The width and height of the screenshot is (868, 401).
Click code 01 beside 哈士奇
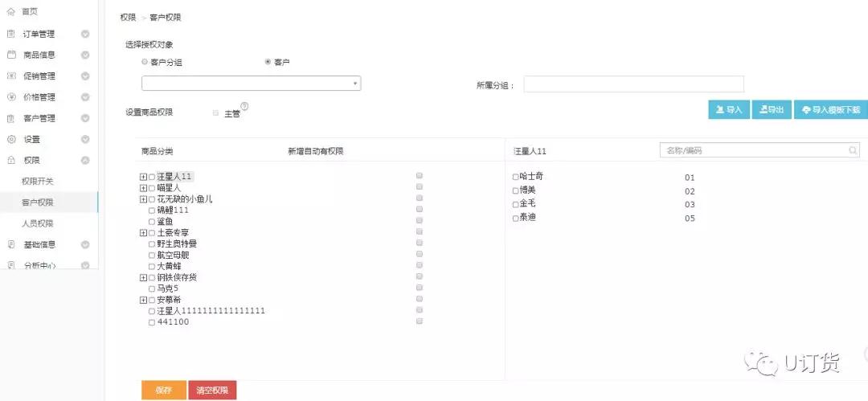pyautogui.click(x=690, y=178)
